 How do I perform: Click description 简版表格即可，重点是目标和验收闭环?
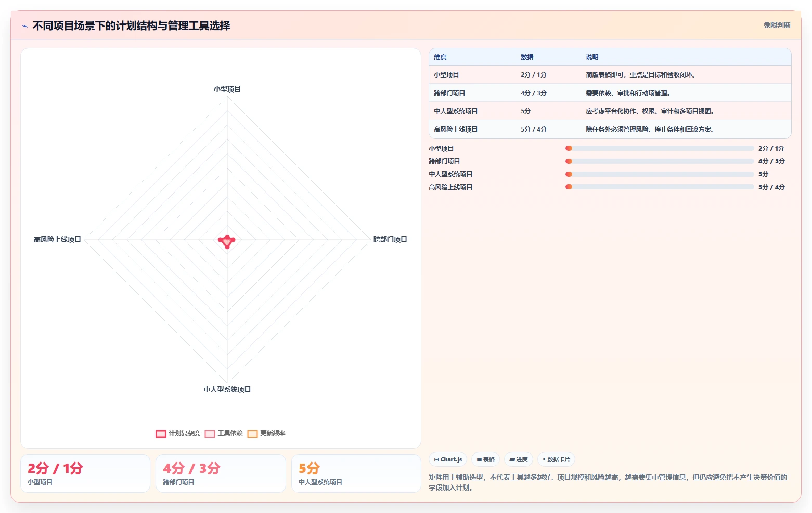(641, 75)
